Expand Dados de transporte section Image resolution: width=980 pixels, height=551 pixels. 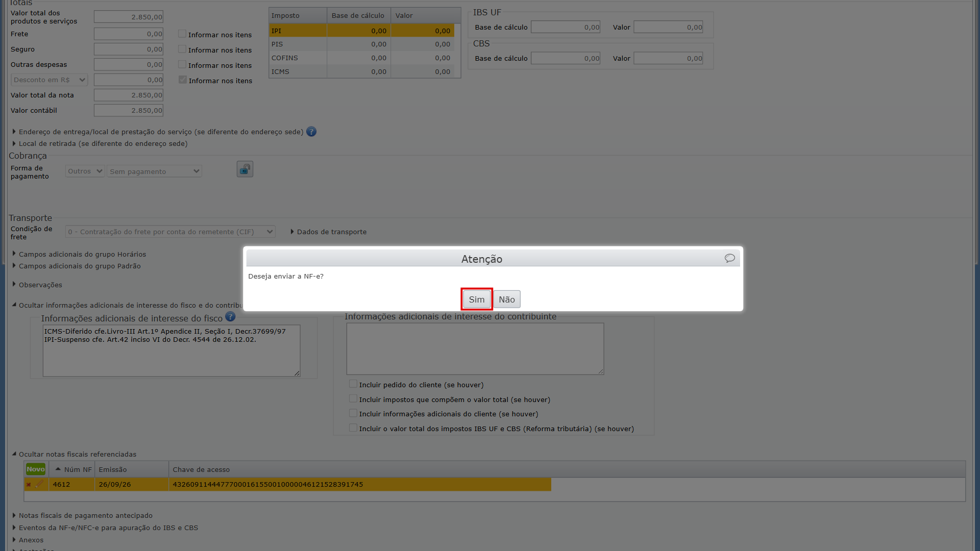(329, 232)
